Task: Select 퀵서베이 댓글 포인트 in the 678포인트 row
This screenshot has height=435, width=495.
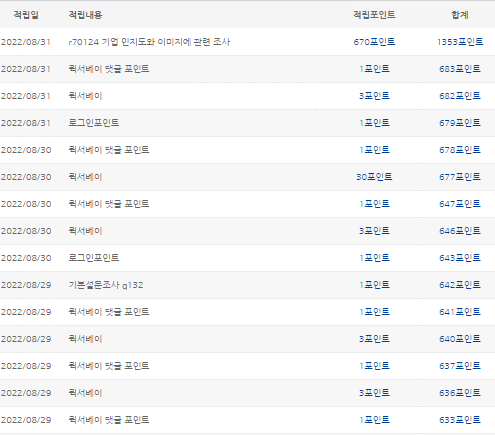Action: point(109,150)
